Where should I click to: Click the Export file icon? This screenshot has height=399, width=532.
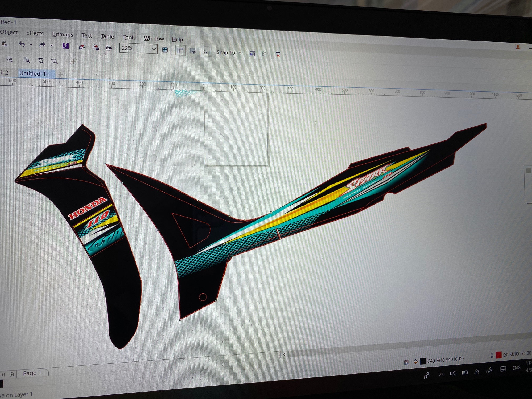[95, 47]
